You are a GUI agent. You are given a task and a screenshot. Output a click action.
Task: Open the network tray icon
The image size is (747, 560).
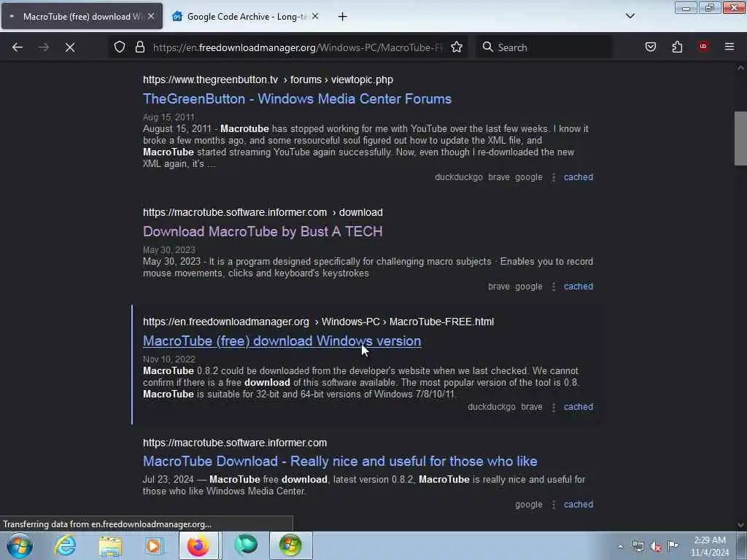(x=638, y=546)
